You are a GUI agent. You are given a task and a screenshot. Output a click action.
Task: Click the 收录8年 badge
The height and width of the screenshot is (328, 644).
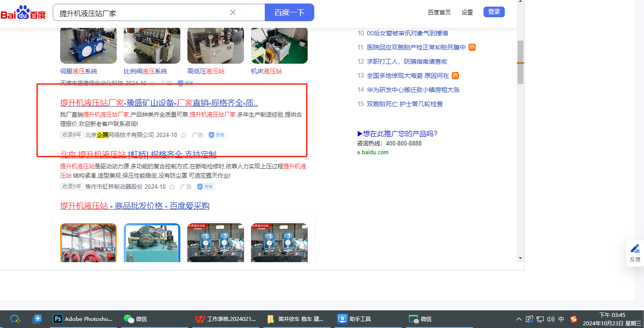72,135
